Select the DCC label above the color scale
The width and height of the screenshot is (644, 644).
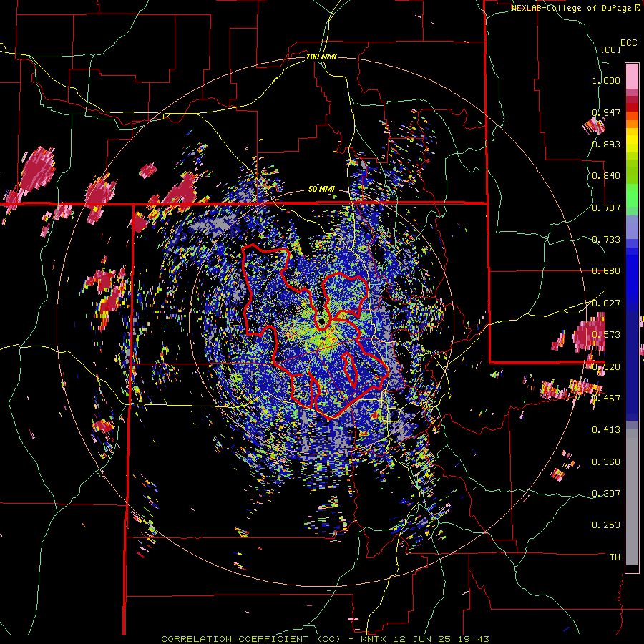pos(629,43)
